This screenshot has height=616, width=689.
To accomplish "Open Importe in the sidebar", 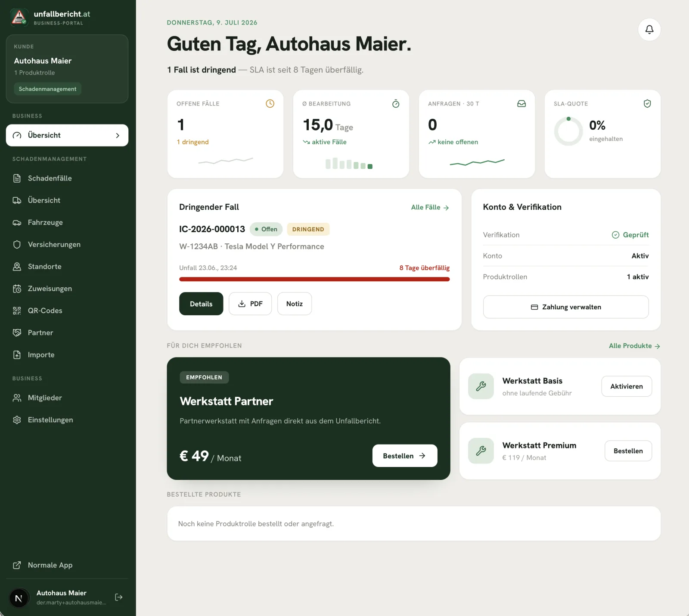I will click(67, 355).
